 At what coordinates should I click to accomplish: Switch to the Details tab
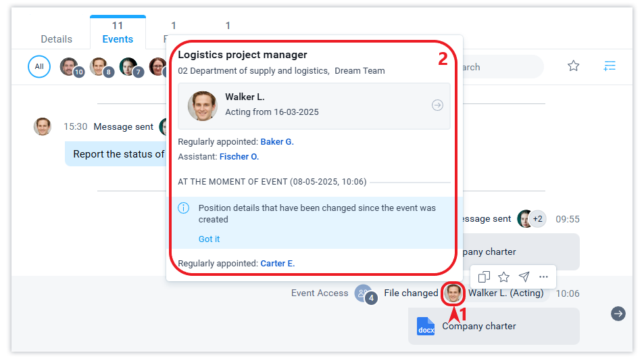point(57,39)
